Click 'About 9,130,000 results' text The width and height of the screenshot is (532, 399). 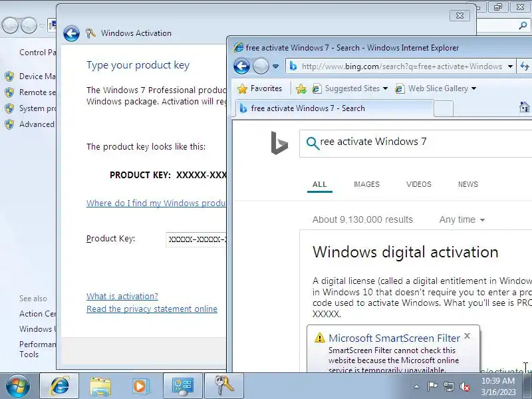362,220
